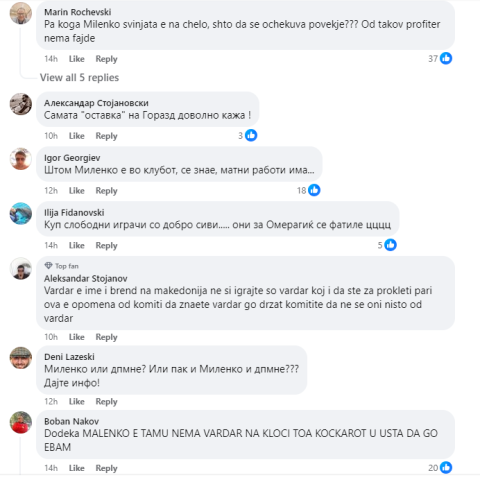Click Top fan diamond badge icon

point(48,266)
